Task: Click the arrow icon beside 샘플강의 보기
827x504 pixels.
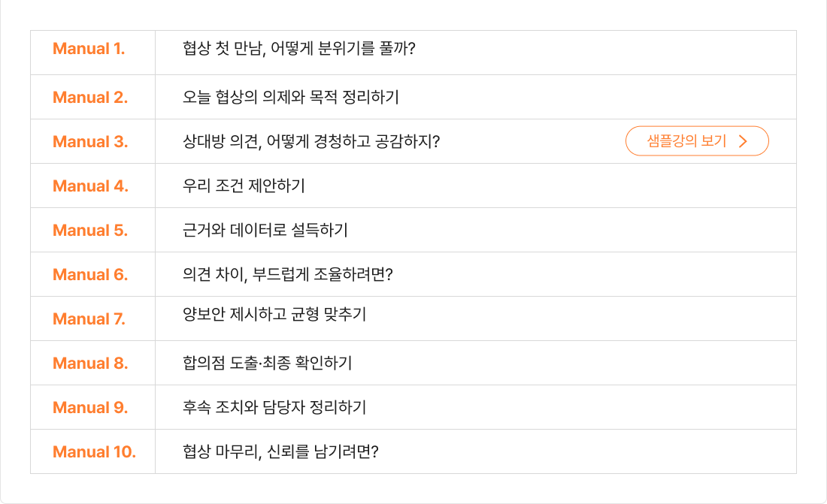Action: [743, 141]
